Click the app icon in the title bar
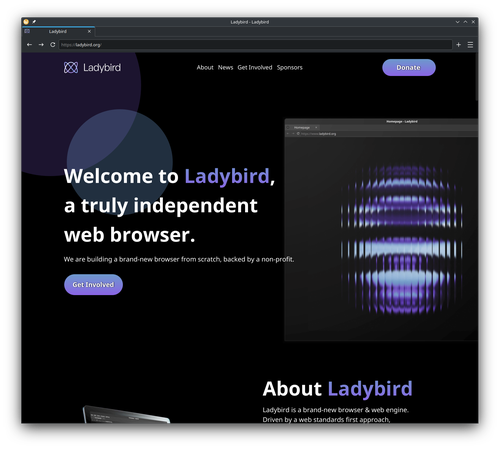500x449 pixels. [26, 22]
